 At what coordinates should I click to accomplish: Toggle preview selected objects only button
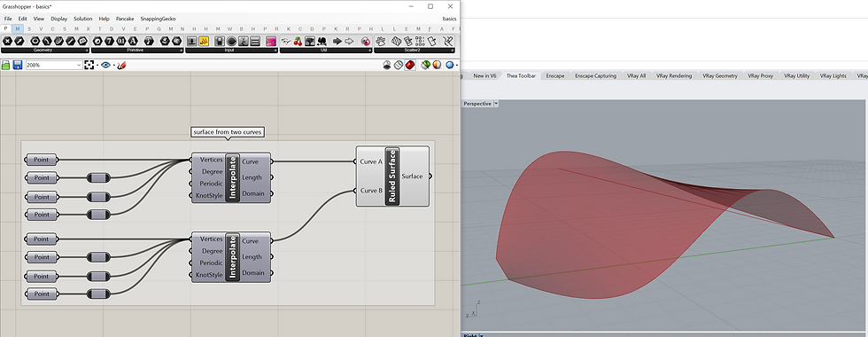426,65
